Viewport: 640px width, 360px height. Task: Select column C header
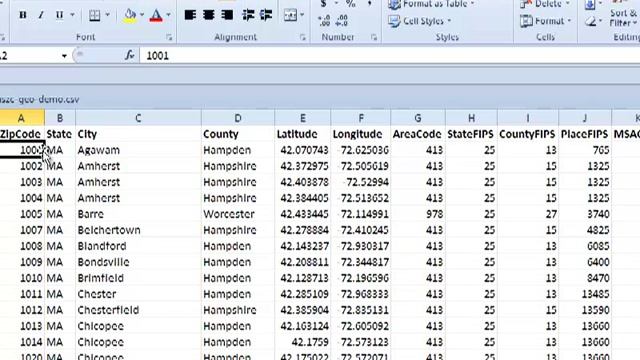[138, 118]
